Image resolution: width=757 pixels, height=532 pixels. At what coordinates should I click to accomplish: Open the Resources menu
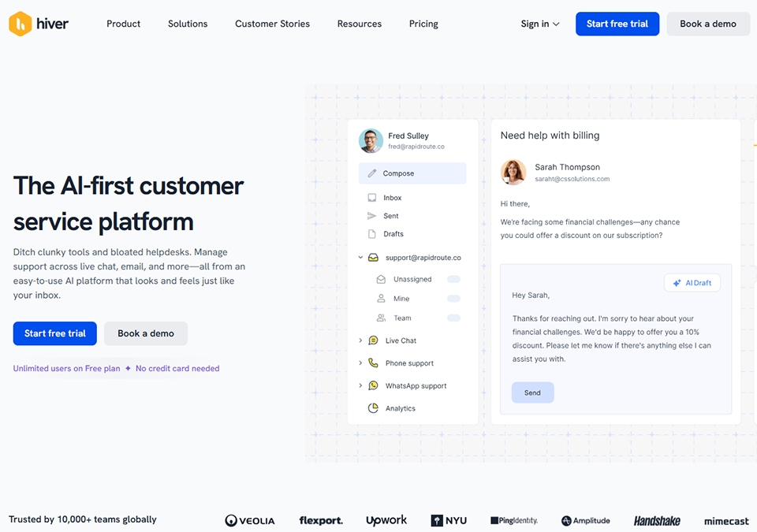360,24
